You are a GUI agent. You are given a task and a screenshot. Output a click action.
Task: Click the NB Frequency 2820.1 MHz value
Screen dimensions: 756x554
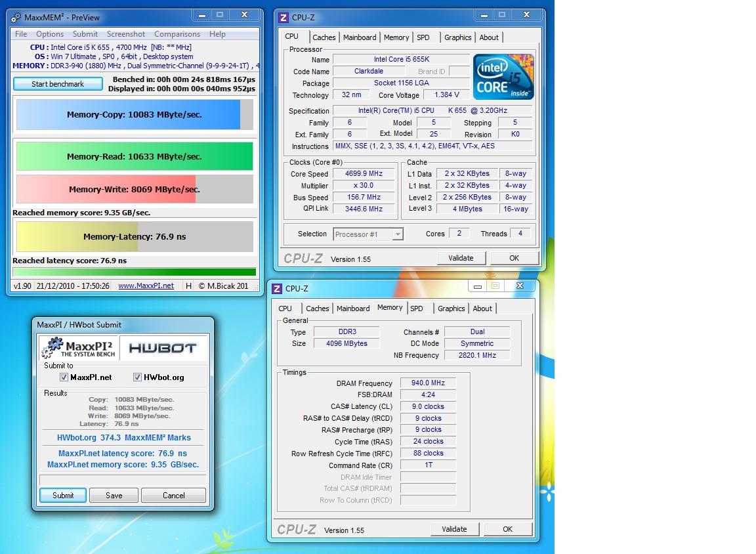477,355
